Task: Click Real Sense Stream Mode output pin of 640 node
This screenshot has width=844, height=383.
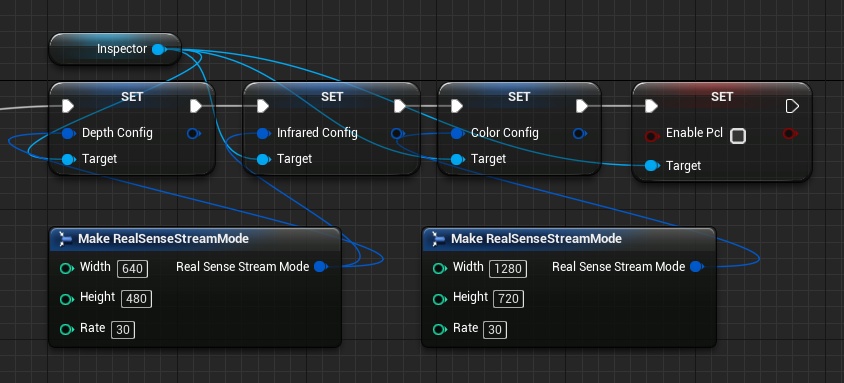Action: (320, 266)
